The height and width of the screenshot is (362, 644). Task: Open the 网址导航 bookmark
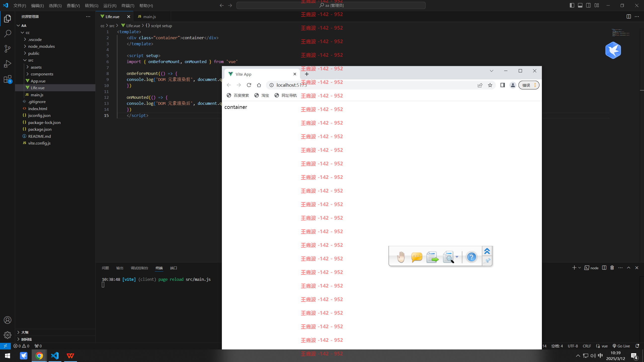click(286, 96)
